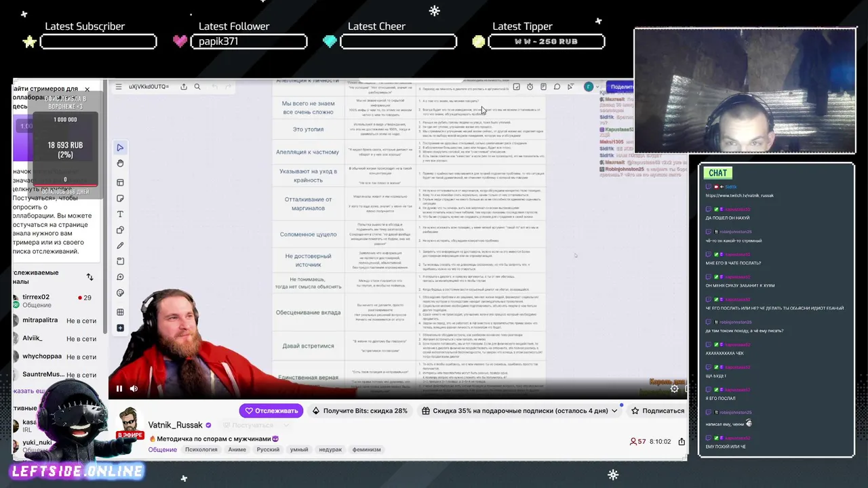
Task: Click the 18 693 RUB donation goal widget
Action: (x=65, y=150)
